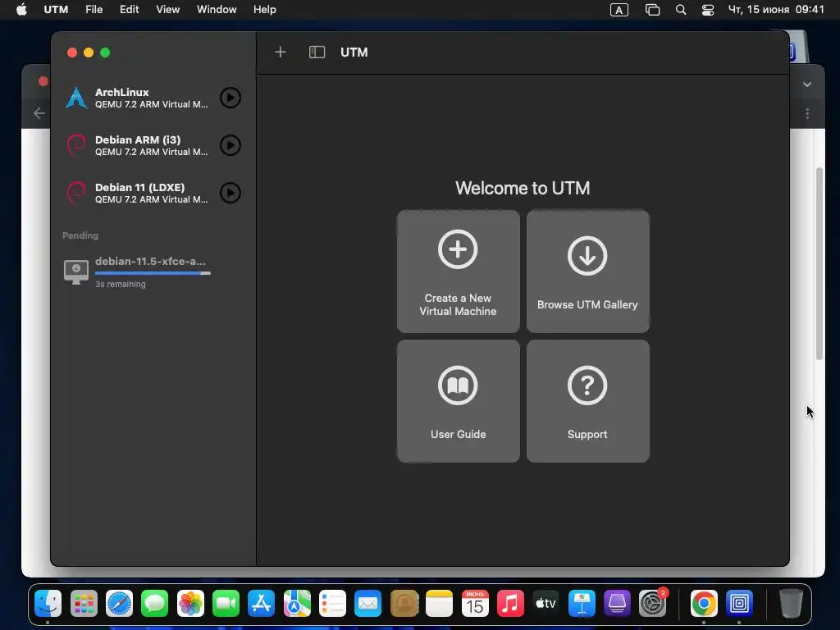Image resolution: width=840 pixels, height=630 pixels.
Task: Open Photos from the Dock
Action: (x=190, y=604)
